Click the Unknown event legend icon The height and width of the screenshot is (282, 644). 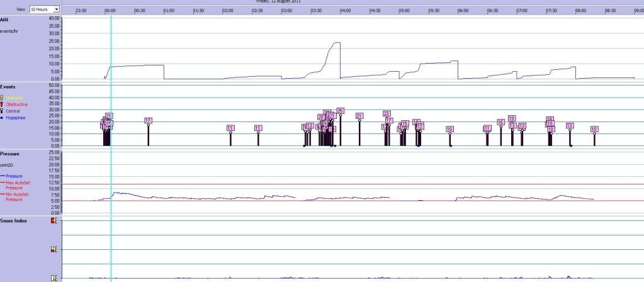coord(3,98)
